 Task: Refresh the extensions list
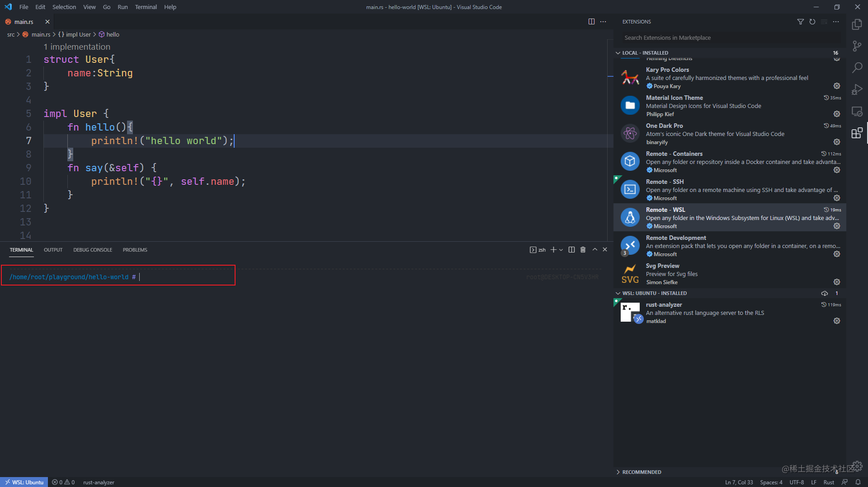click(812, 21)
